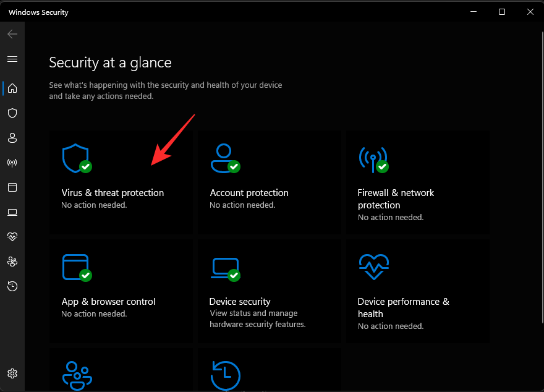Select Device security sidebar laptop icon
This screenshot has height=392, width=544.
click(x=12, y=212)
